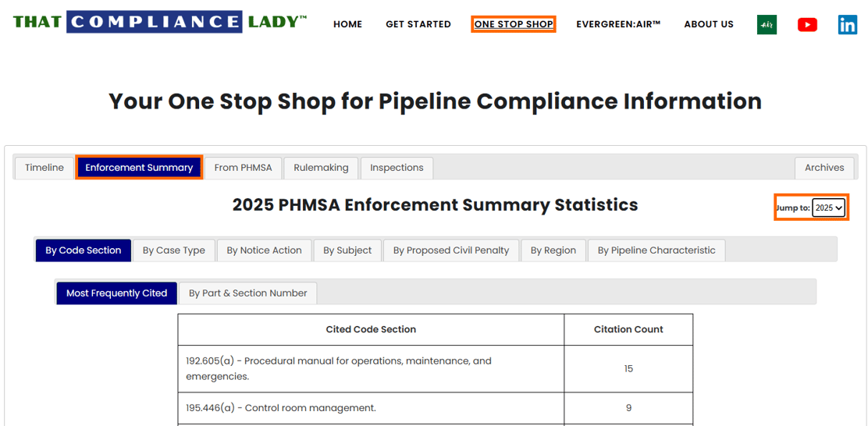The width and height of the screenshot is (868, 426).
Task: View the Inspections tab
Action: [x=397, y=168]
